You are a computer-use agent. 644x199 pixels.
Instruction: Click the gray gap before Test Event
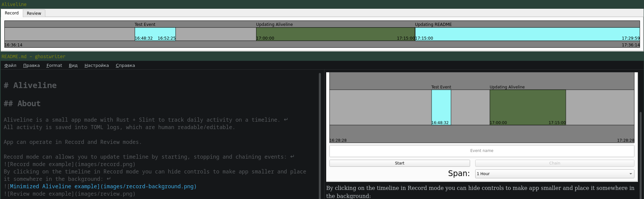69,34
